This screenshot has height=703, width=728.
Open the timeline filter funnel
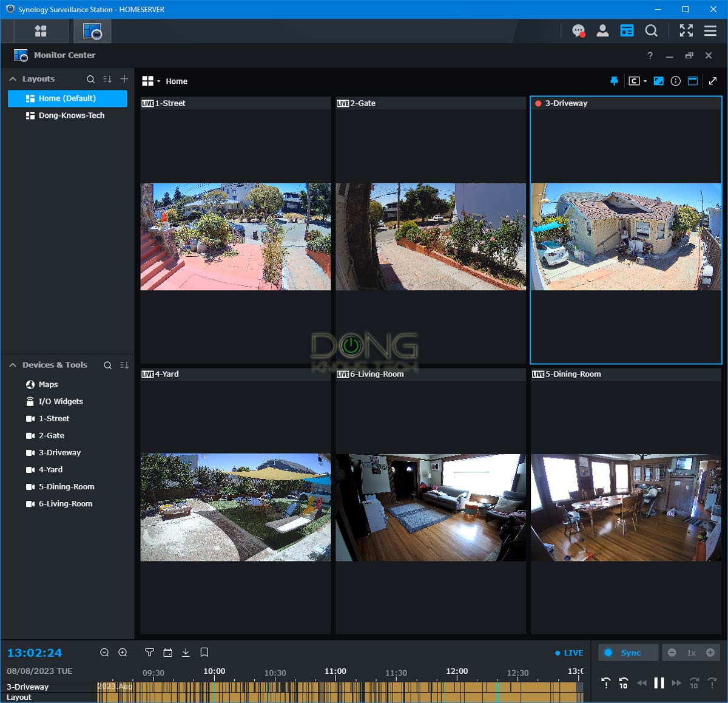coord(149,653)
